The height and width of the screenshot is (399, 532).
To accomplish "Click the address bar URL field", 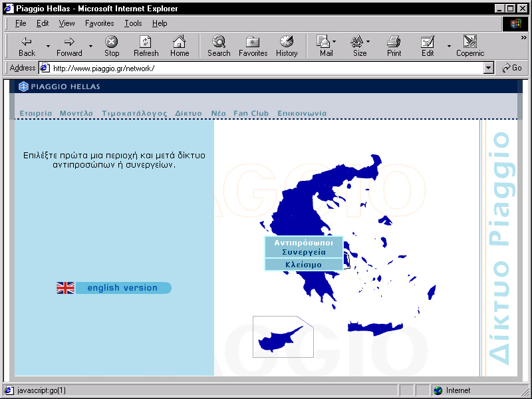I will coord(267,68).
